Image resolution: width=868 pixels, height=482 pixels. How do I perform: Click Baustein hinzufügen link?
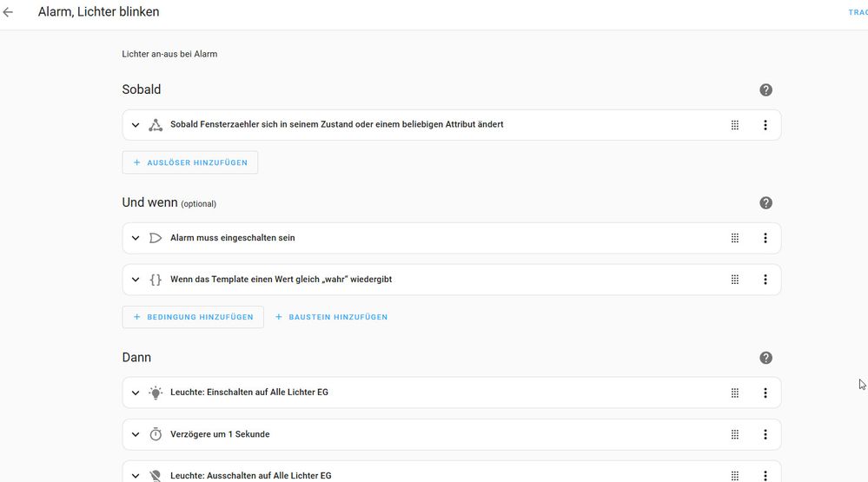click(331, 317)
